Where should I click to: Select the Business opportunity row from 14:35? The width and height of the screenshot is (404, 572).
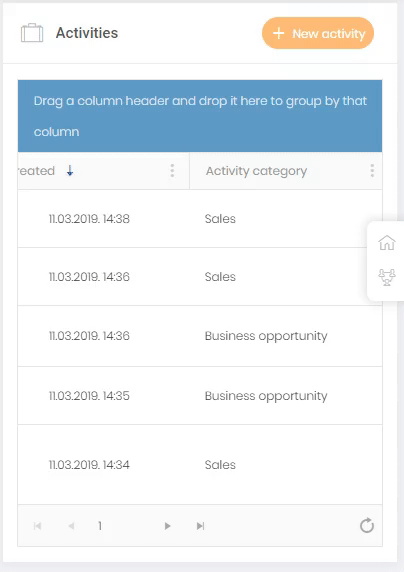pos(200,395)
